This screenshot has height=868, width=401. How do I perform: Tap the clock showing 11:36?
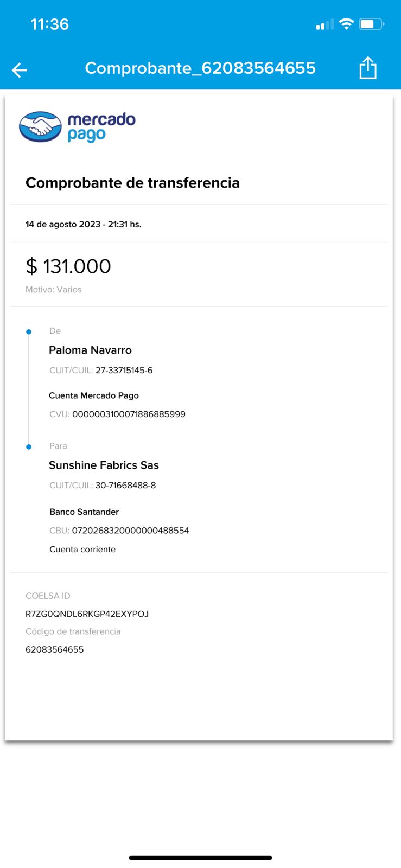point(49,24)
